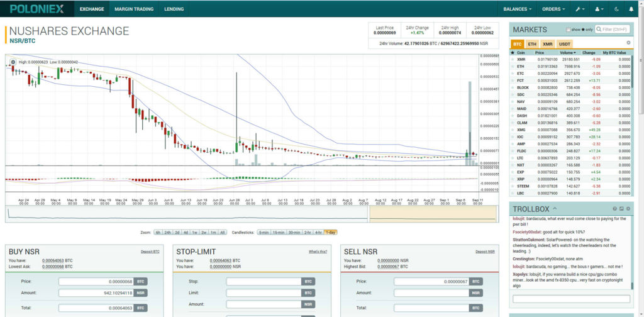644x317 pixels.
Task: Star the NAV market row
Action: pos(512,102)
